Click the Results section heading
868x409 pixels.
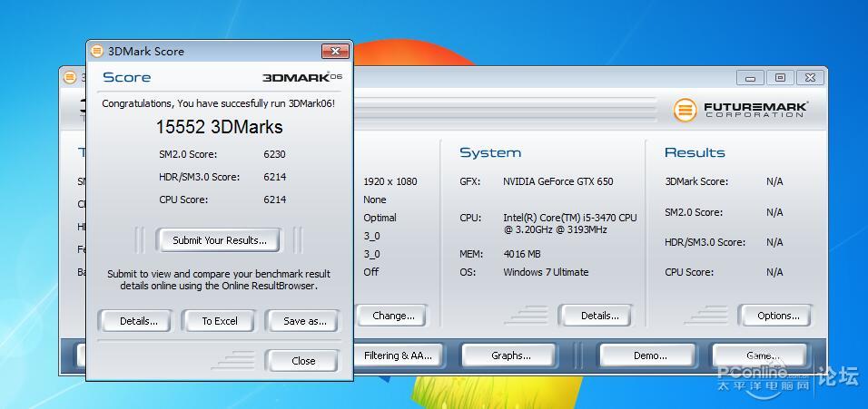695,152
